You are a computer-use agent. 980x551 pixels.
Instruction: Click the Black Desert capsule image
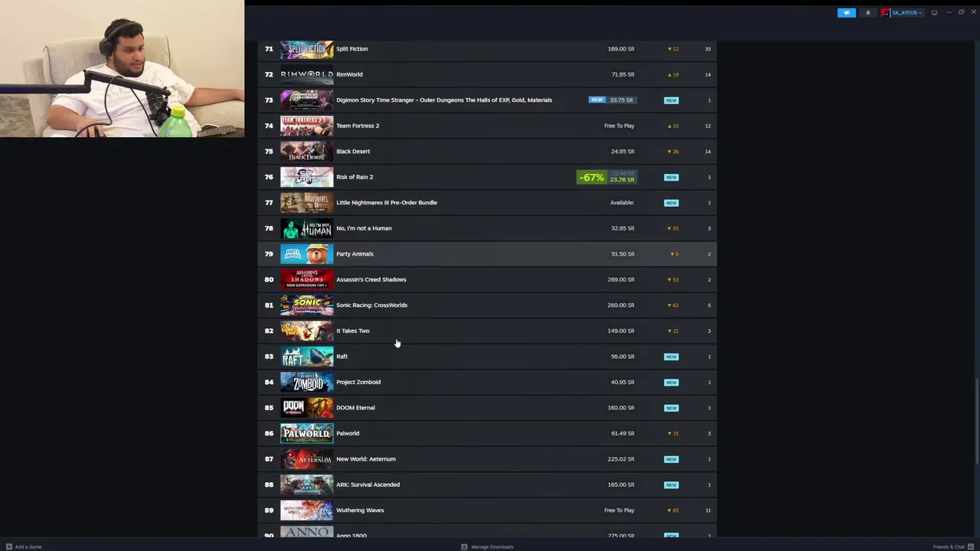pyautogui.click(x=306, y=152)
